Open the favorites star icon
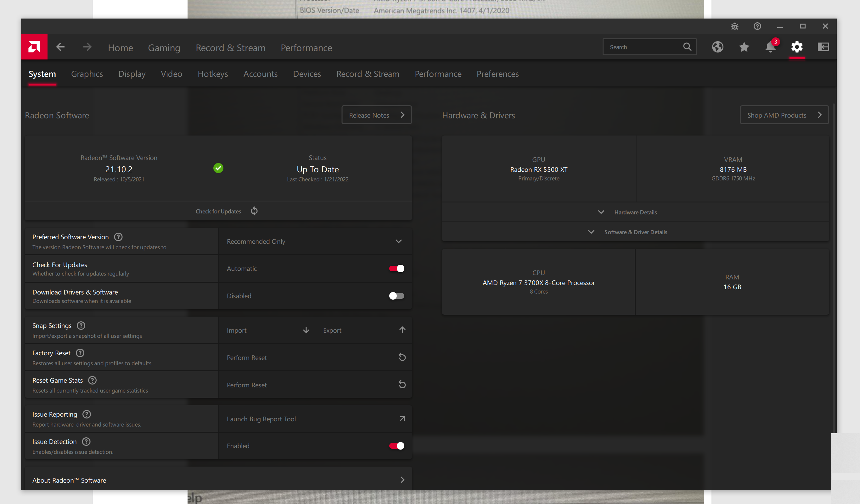Image resolution: width=860 pixels, height=504 pixels. tap(744, 47)
